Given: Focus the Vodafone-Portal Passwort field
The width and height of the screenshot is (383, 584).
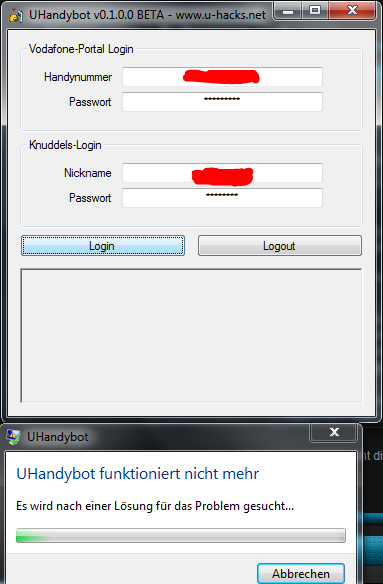Looking at the screenshot, I should click(x=222, y=102).
